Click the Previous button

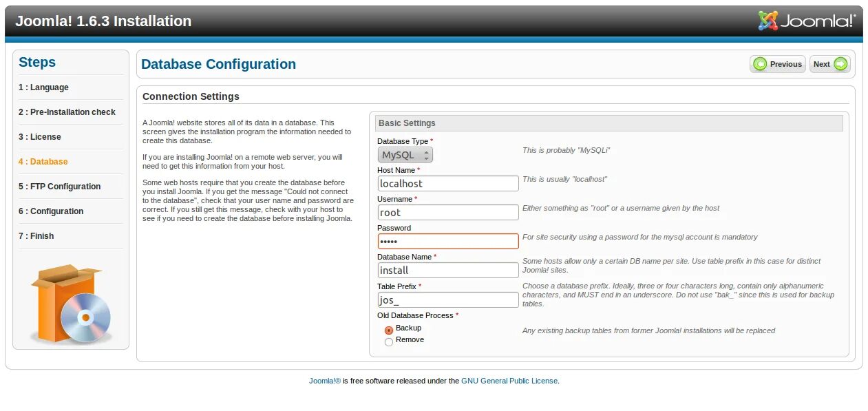778,64
